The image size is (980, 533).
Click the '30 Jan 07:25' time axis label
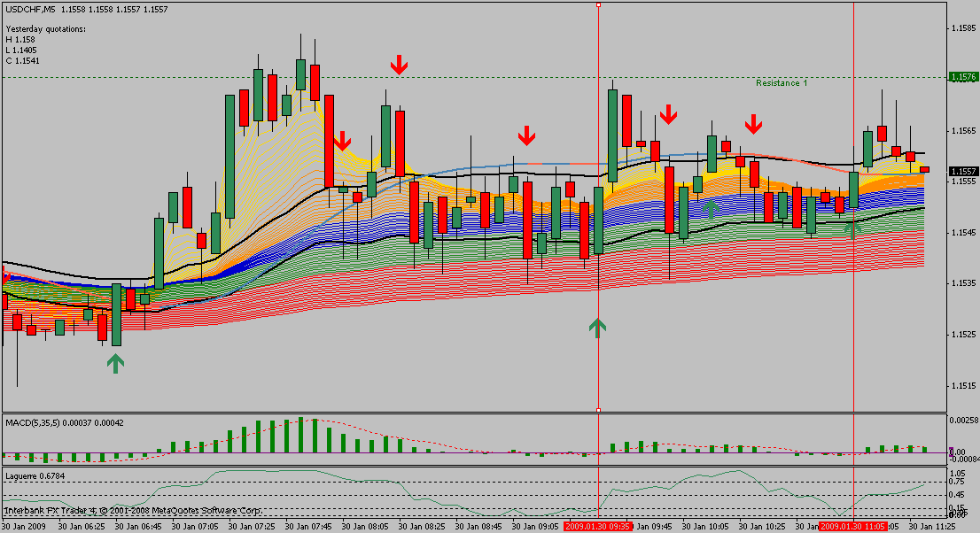252,527
